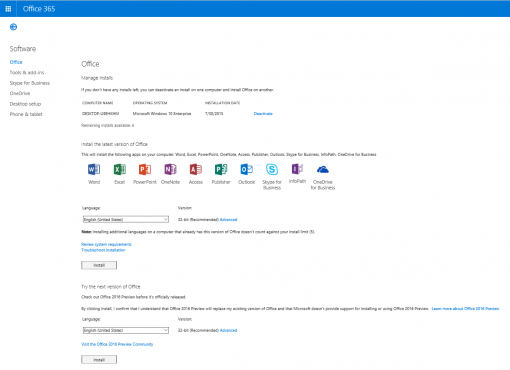Click Install button for latest Office

tap(99, 265)
